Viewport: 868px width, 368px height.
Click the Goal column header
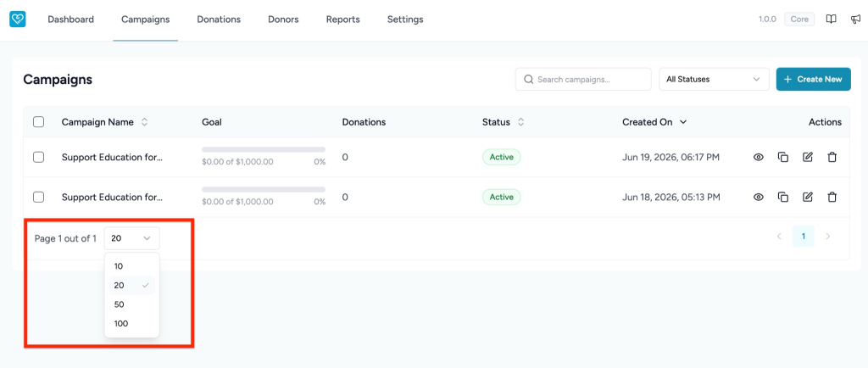[x=211, y=122]
